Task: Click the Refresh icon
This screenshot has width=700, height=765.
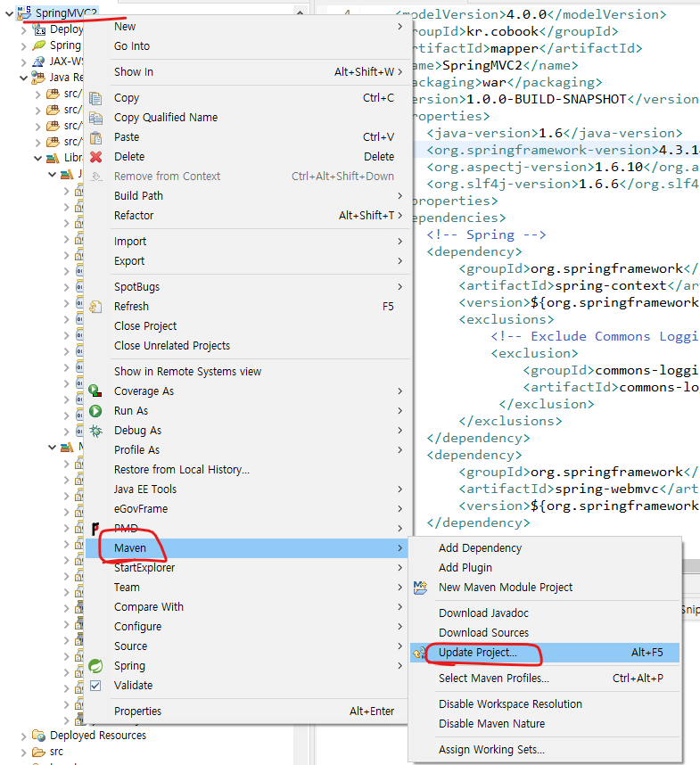Action: 95,307
